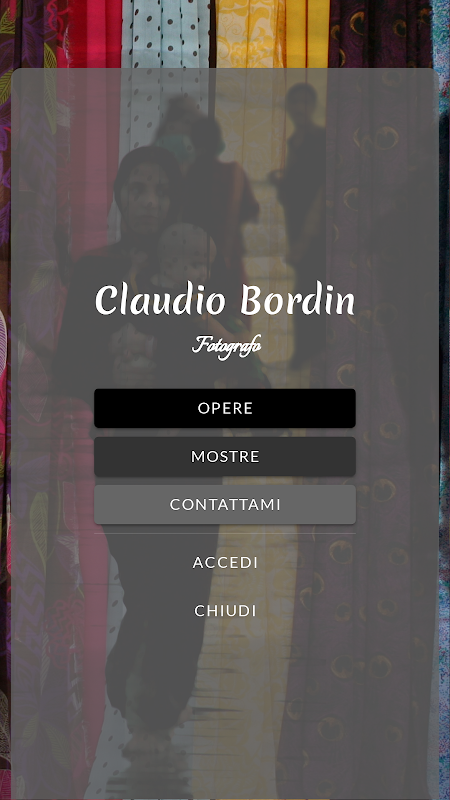Open the OPERE section

click(x=224, y=408)
